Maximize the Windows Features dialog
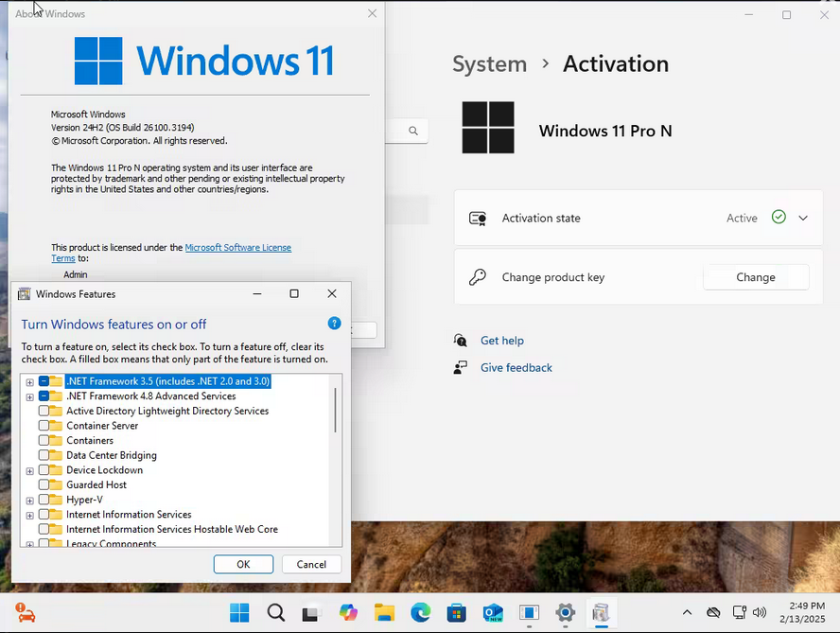Viewport: 840px width, 633px height. (294, 293)
